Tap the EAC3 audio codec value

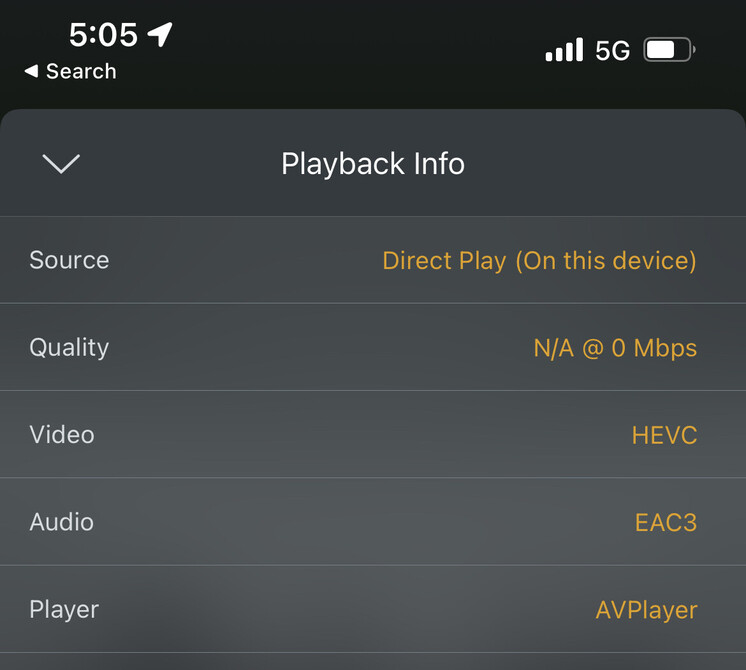(665, 523)
